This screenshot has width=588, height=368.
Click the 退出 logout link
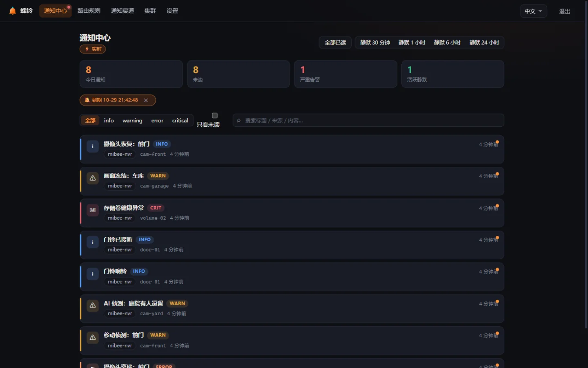[x=564, y=11]
